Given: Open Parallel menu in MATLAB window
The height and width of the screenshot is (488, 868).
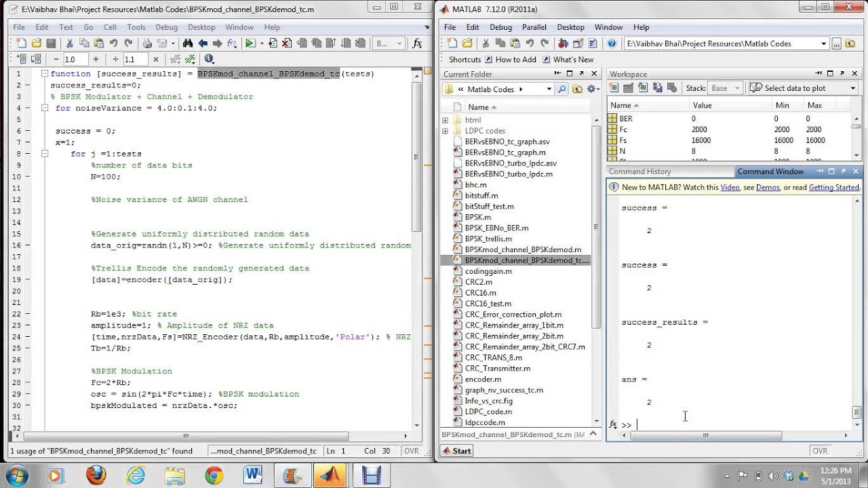Looking at the screenshot, I should pyautogui.click(x=534, y=27).
